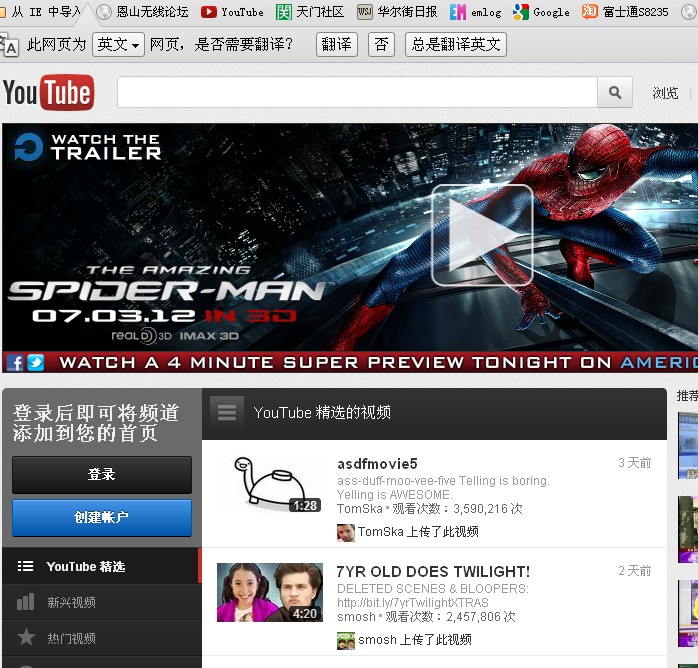This screenshot has height=668, width=698.
Task: Play the Spider-Man trailer video
Action: [x=482, y=235]
